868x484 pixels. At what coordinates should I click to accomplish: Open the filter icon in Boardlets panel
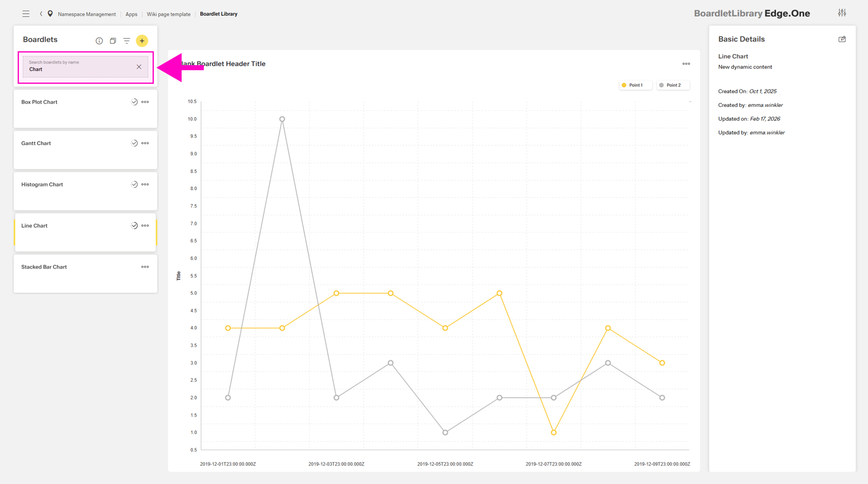pos(127,41)
